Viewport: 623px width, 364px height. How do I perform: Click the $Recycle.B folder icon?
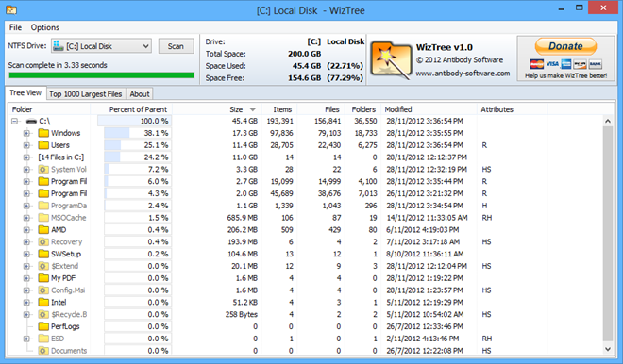pos(43,314)
